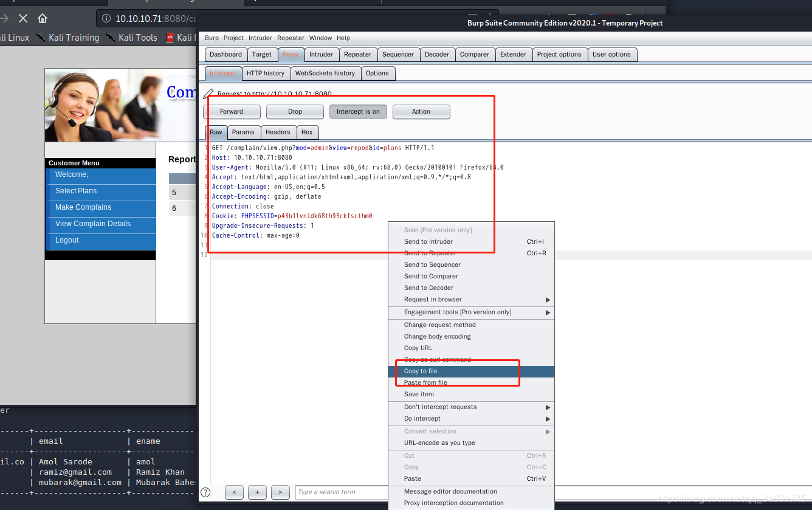Click the site info icon in the URL bar
This screenshot has width=812, height=510.
pos(106,19)
